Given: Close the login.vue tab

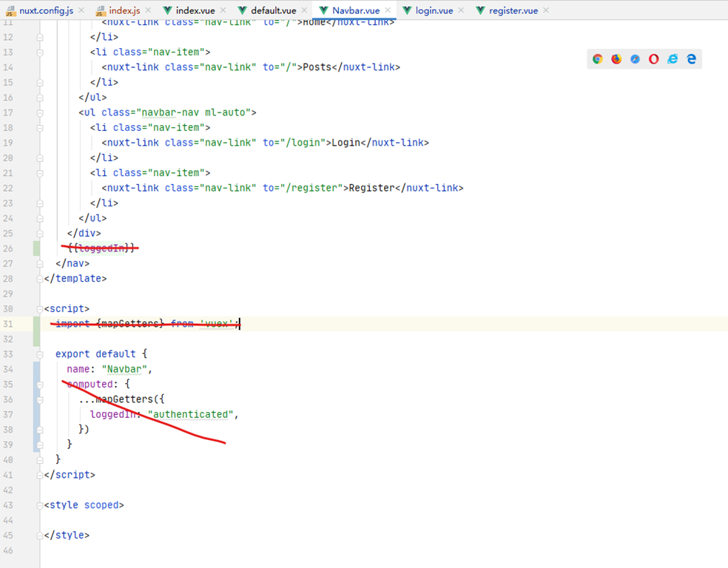Looking at the screenshot, I should [461, 10].
